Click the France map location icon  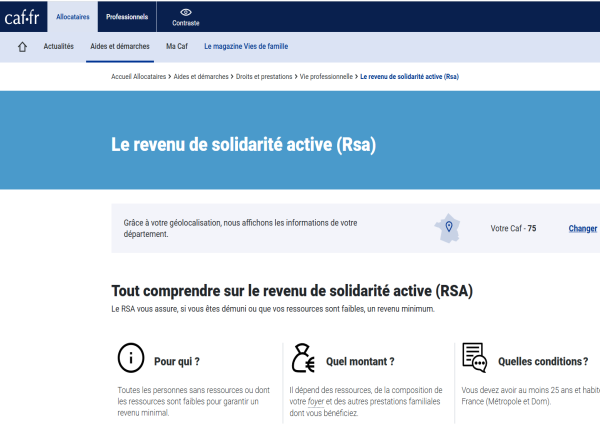tap(448, 228)
